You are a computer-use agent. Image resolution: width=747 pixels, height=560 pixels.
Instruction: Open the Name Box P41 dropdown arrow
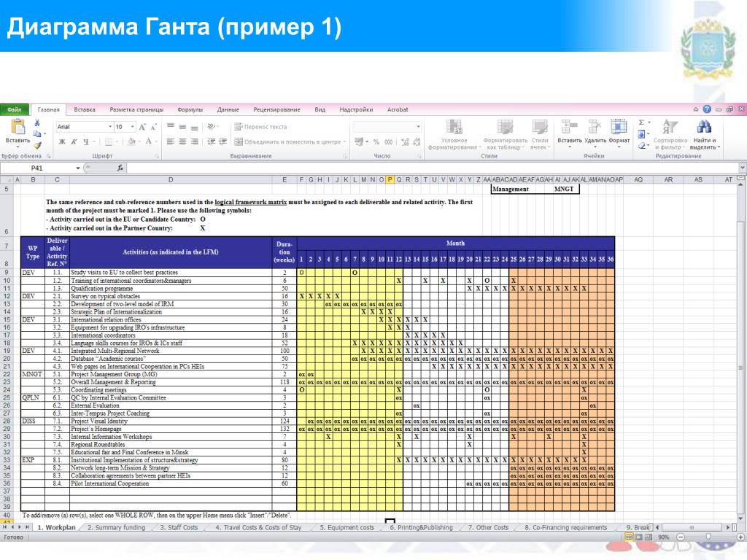(x=77, y=168)
